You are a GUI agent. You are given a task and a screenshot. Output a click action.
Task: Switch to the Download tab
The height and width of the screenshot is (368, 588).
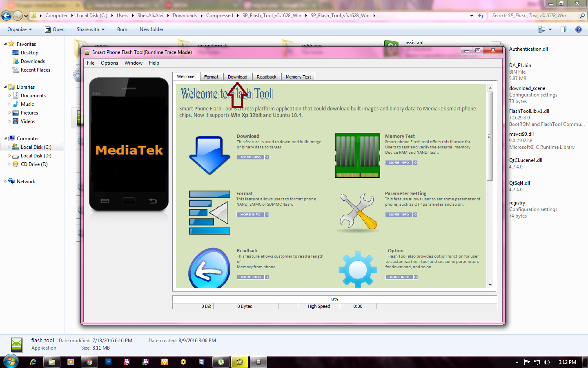(238, 77)
